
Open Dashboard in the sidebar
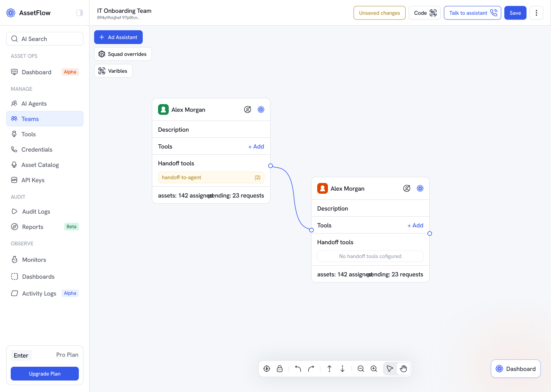coord(45,72)
